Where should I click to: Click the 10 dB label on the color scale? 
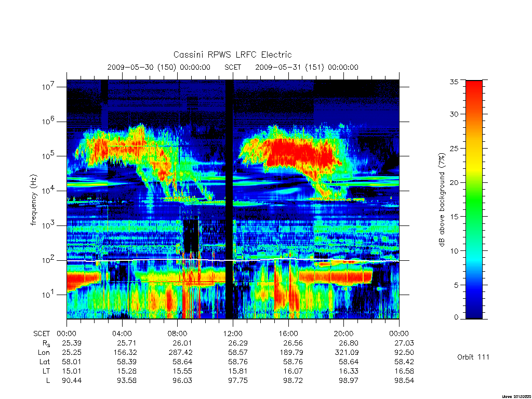coord(454,251)
